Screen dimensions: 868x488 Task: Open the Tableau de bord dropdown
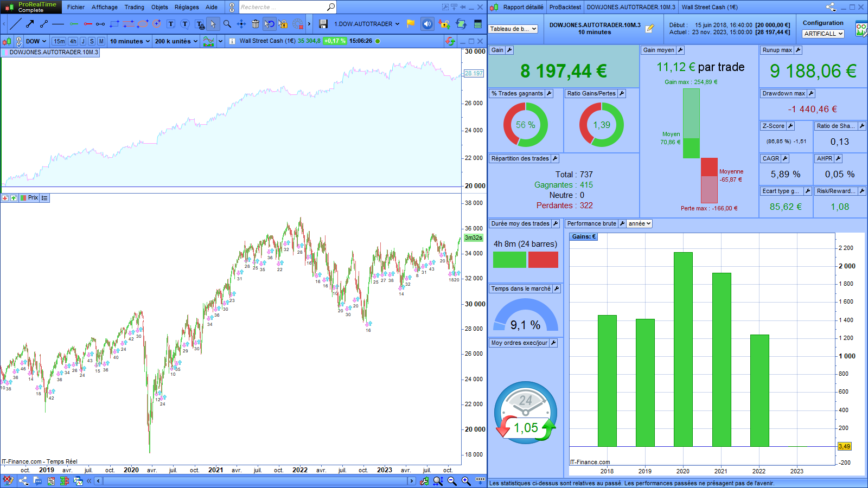(513, 29)
